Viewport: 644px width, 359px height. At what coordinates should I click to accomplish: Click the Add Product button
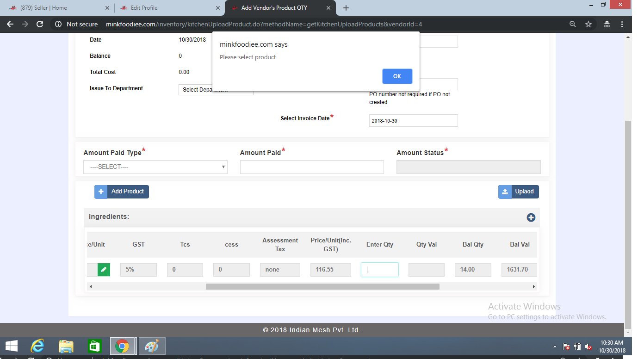[122, 192]
